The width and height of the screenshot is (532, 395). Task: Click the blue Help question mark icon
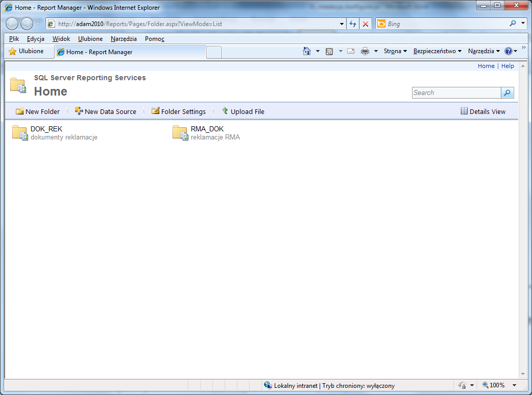click(x=508, y=51)
